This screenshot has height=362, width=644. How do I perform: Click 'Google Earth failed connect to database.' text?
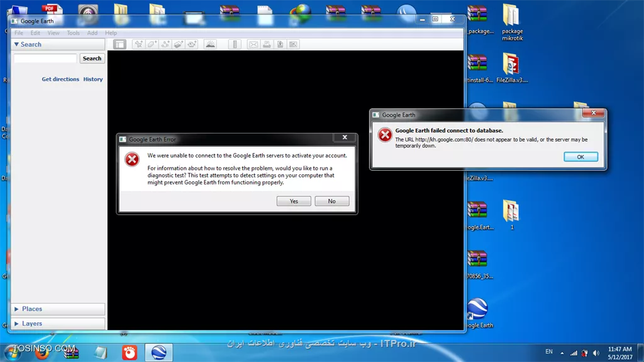pos(449,130)
